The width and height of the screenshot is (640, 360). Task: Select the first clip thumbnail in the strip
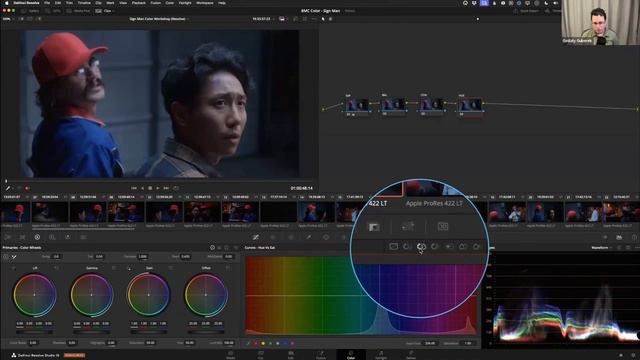tap(15, 212)
